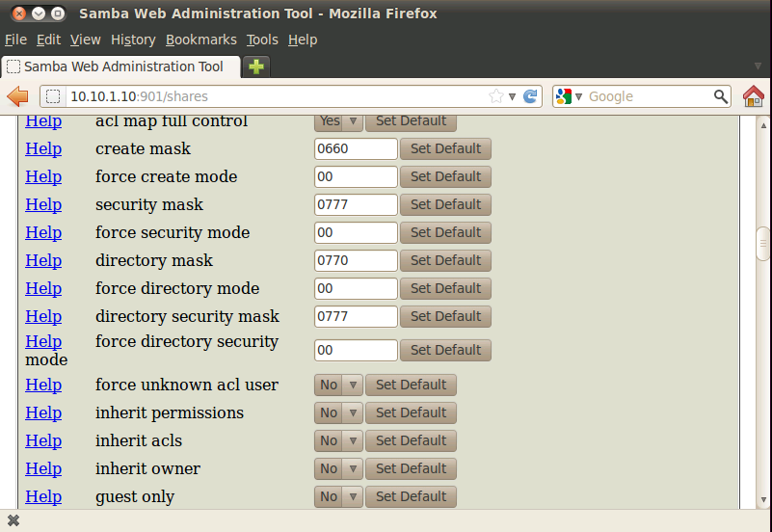Click Set Default for force directory security mode
This screenshot has height=532, width=772.
[x=445, y=351]
